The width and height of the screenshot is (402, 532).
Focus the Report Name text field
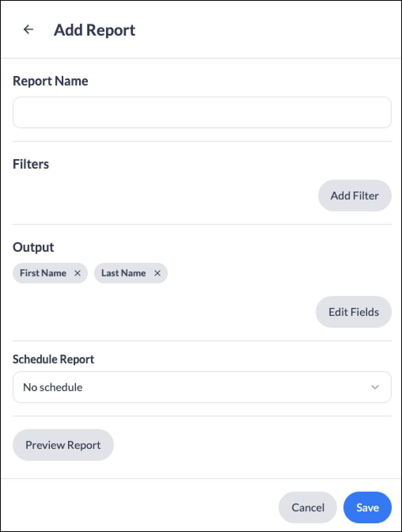click(202, 112)
